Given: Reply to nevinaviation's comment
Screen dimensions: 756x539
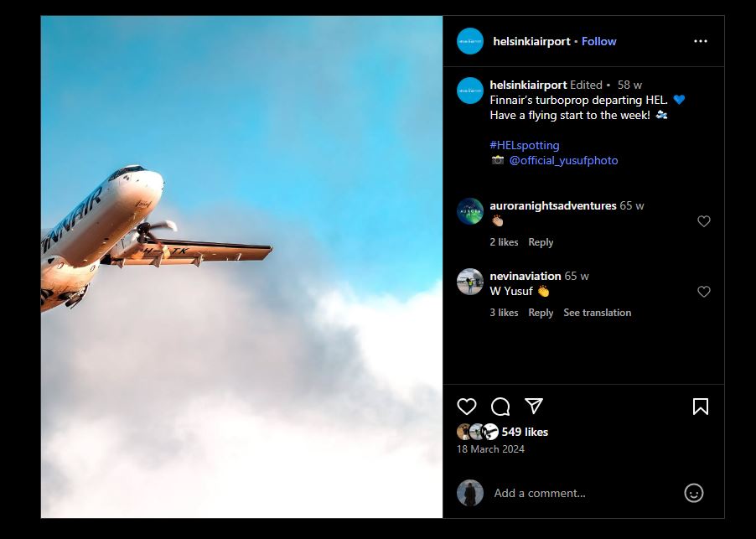Looking at the screenshot, I should (x=541, y=313).
